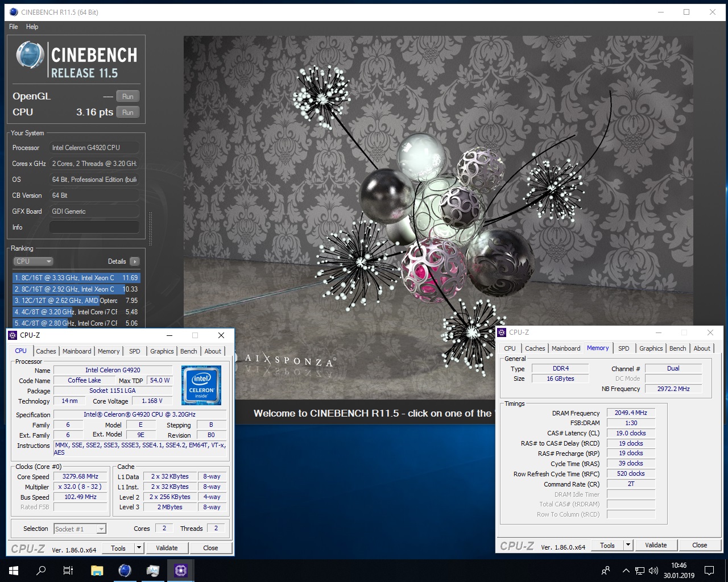728x582 pixels.
Task: Switch to Caches tab in right CPU-Z
Action: click(x=535, y=348)
